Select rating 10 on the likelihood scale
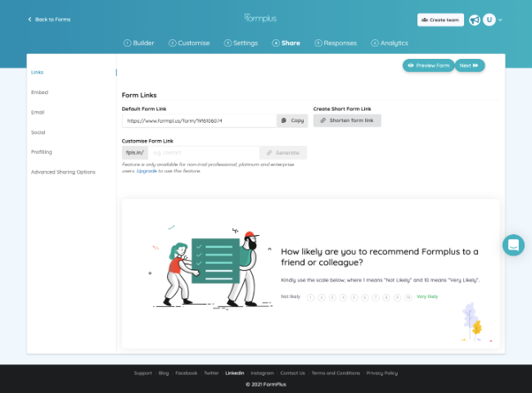 408,298
